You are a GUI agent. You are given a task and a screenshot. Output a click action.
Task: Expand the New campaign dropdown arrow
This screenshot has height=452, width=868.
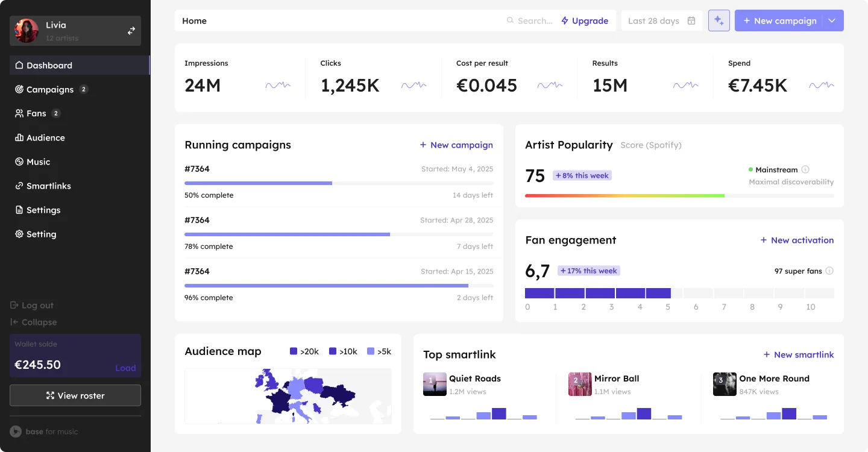[x=832, y=20]
